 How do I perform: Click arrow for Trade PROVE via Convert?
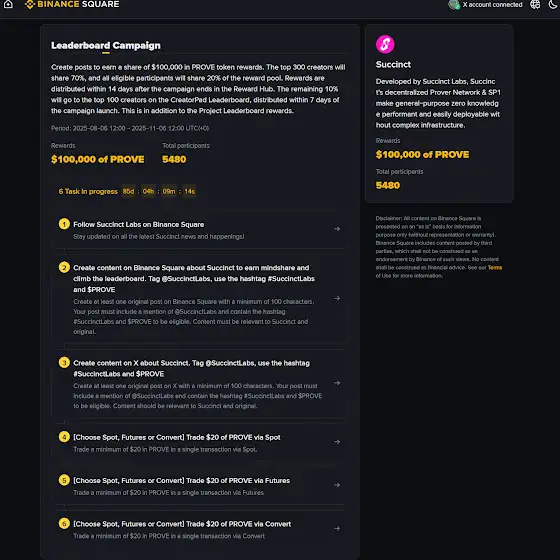tap(337, 528)
